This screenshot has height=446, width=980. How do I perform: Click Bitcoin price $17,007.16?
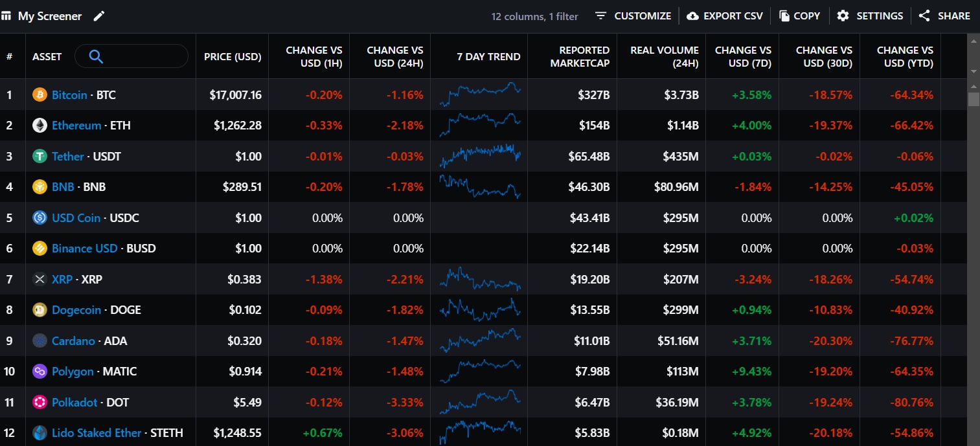coord(236,95)
